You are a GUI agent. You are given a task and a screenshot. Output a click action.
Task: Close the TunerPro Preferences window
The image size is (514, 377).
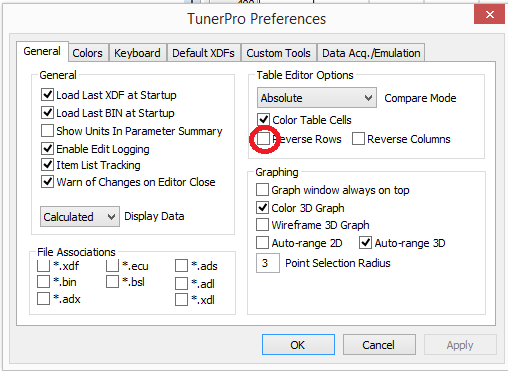(489, 15)
